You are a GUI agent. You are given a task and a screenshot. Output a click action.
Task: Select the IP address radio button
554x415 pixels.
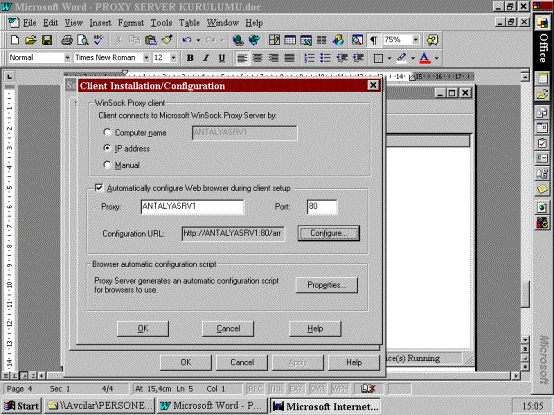(x=107, y=148)
